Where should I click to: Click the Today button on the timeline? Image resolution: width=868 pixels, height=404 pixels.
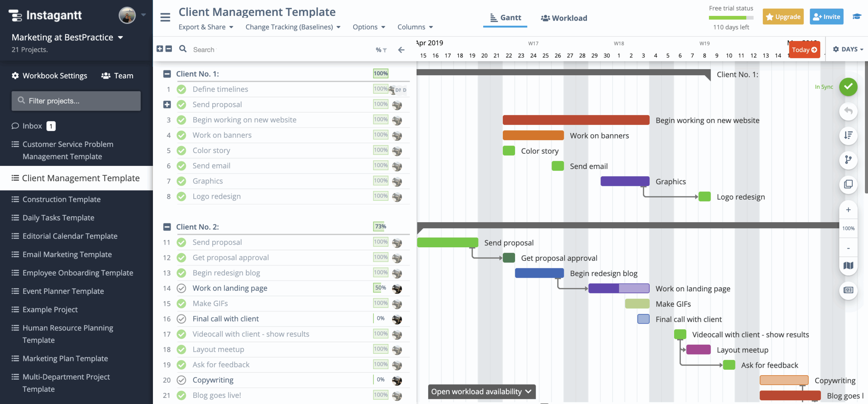pyautogui.click(x=804, y=50)
